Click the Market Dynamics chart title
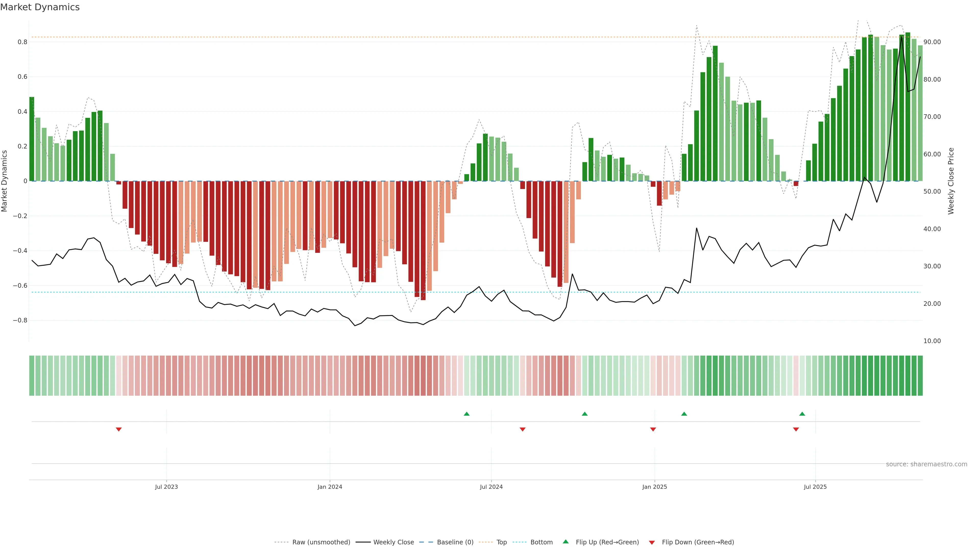 [x=40, y=7]
